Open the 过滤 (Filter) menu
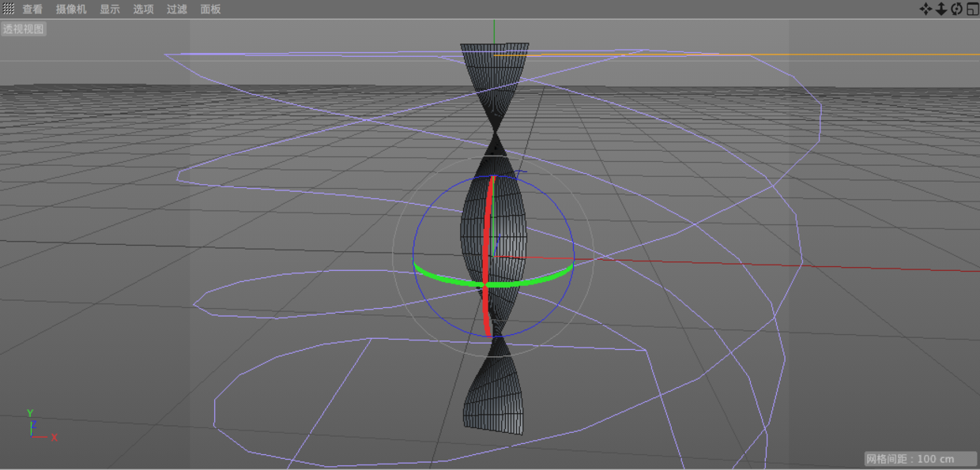The image size is (980, 470). 177,9
